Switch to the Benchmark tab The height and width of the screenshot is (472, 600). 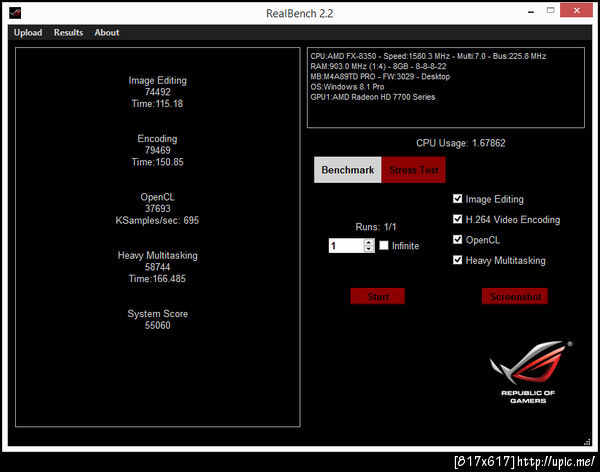pos(347,170)
